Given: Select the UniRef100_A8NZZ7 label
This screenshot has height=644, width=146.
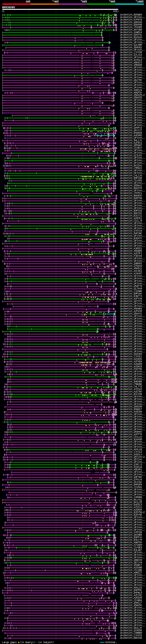Looking at the screenshot, I should tap(131, 572).
